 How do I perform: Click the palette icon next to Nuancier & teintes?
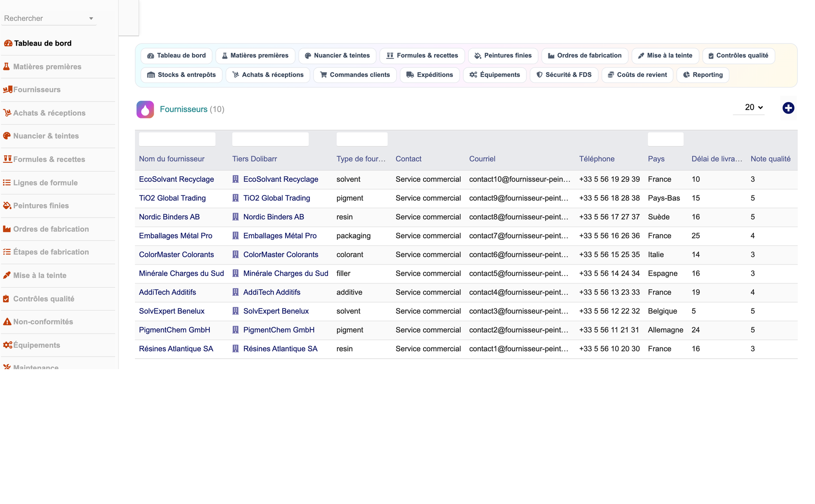coord(7,136)
